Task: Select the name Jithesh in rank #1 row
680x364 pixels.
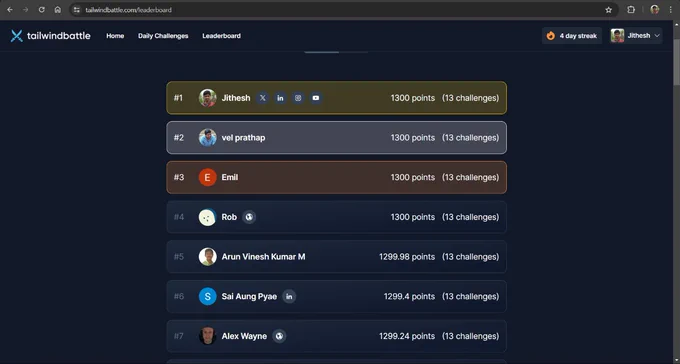Action: 236,98
